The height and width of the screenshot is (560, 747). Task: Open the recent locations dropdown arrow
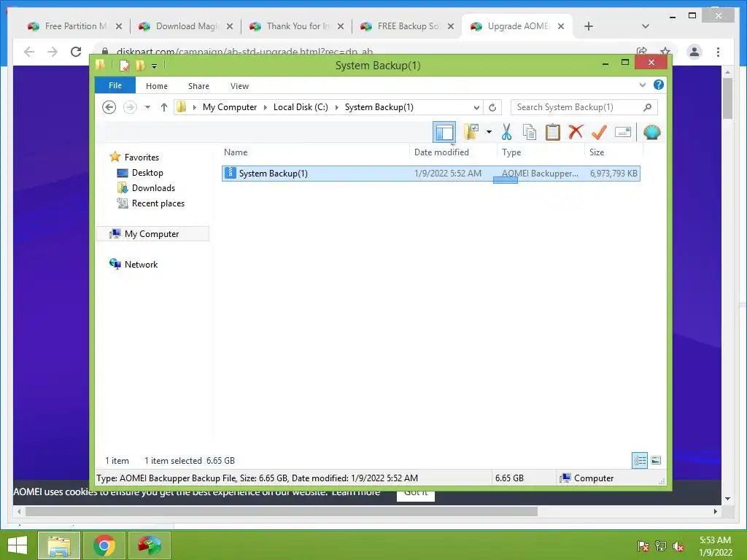point(147,107)
